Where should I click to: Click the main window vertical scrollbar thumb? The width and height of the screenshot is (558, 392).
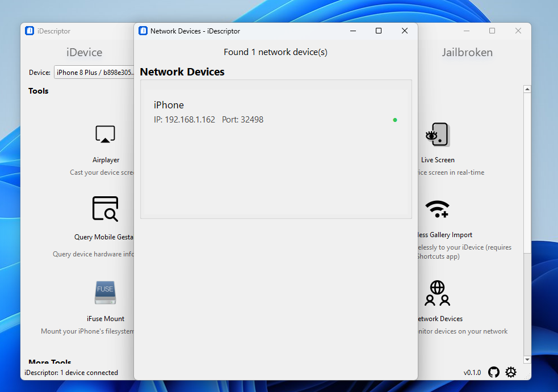point(527,173)
